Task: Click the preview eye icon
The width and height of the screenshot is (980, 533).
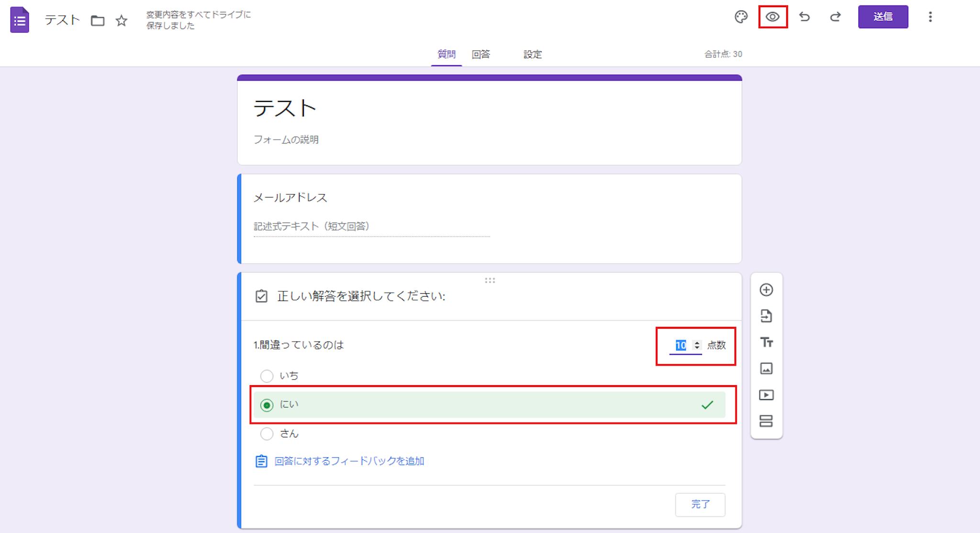Action: tap(772, 17)
